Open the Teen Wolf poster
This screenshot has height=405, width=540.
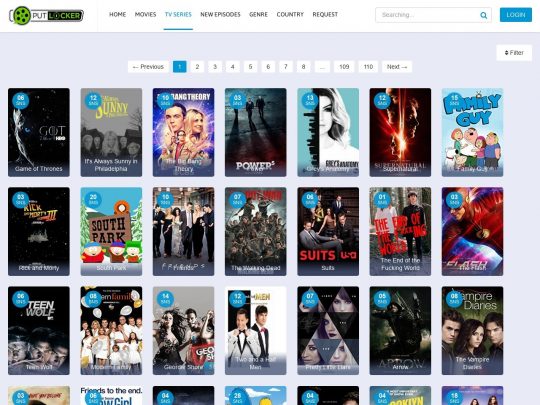point(39,331)
